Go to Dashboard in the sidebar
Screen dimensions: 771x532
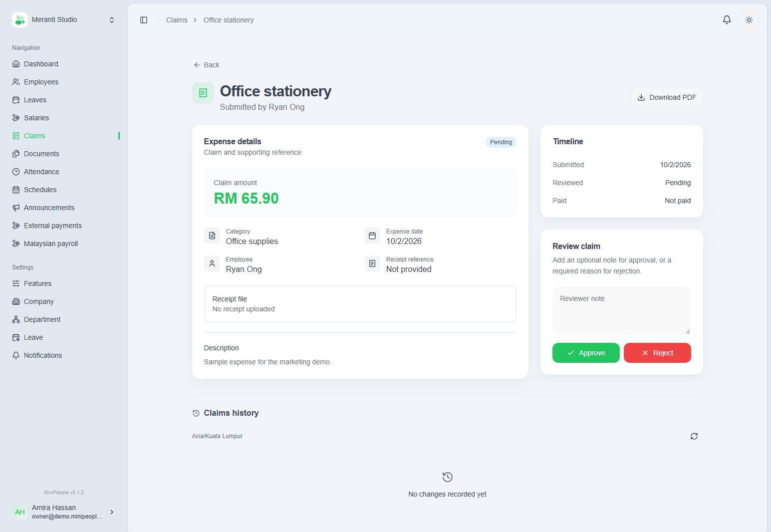(x=64, y=64)
